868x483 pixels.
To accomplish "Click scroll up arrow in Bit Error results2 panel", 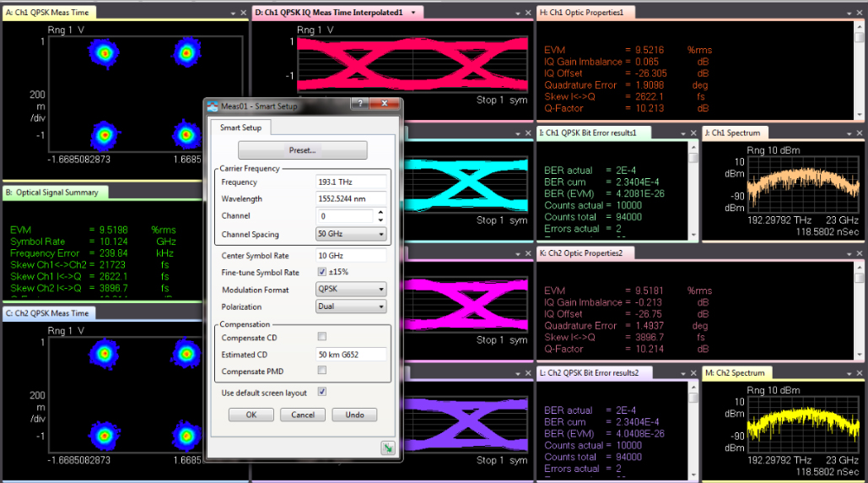I will pyautogui.click(x=693, y=388).
